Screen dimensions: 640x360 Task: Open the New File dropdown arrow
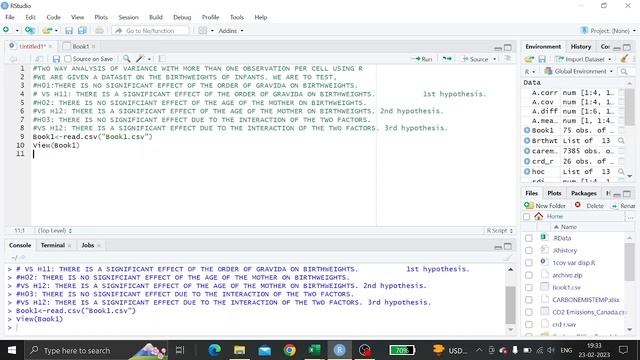[x=17, y=31]
